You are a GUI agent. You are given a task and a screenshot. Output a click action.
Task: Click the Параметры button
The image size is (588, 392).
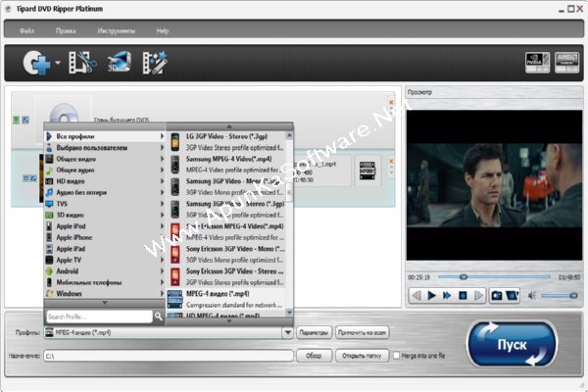coord(315,333)
